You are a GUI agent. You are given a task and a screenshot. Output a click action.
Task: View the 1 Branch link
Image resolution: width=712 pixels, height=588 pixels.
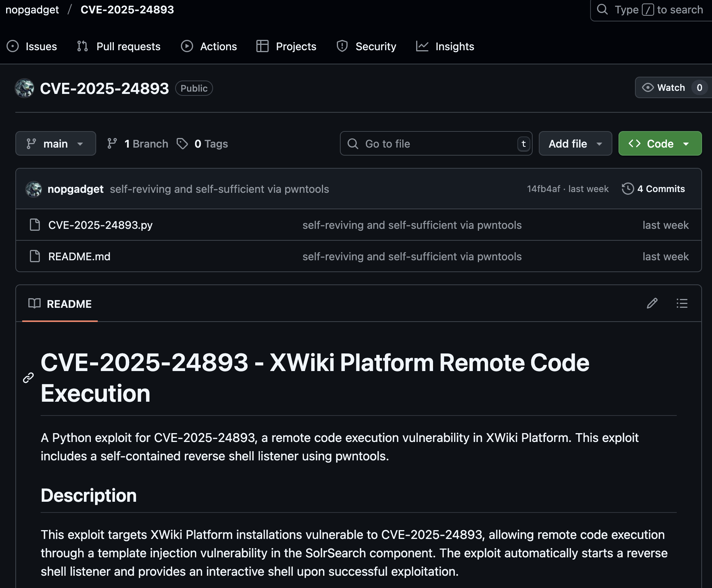click(137, 144)
